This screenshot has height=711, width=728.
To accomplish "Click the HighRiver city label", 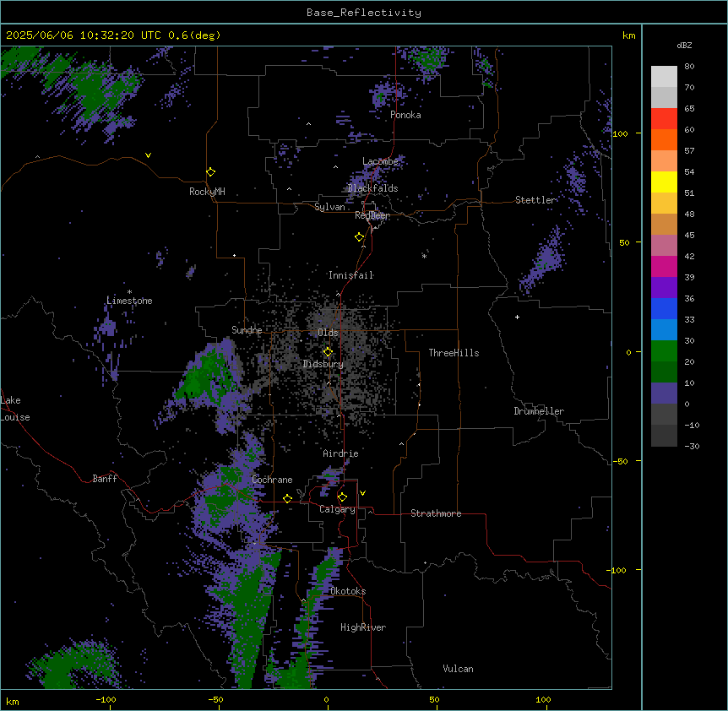I will tap(363, 627).
